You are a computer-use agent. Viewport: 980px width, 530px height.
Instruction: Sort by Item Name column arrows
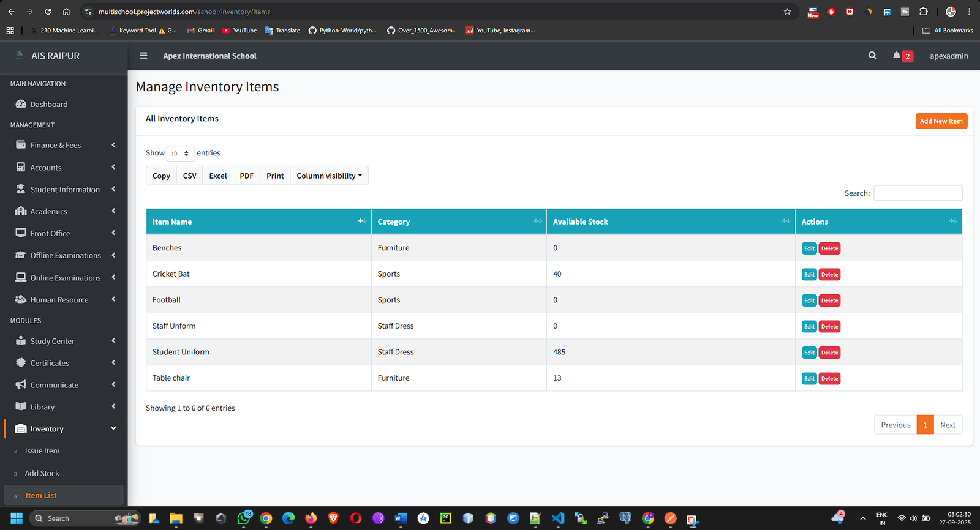[362, 222]
